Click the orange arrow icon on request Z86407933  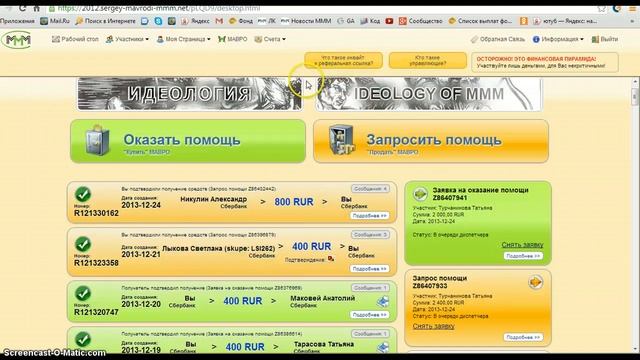tap(536, 282)
